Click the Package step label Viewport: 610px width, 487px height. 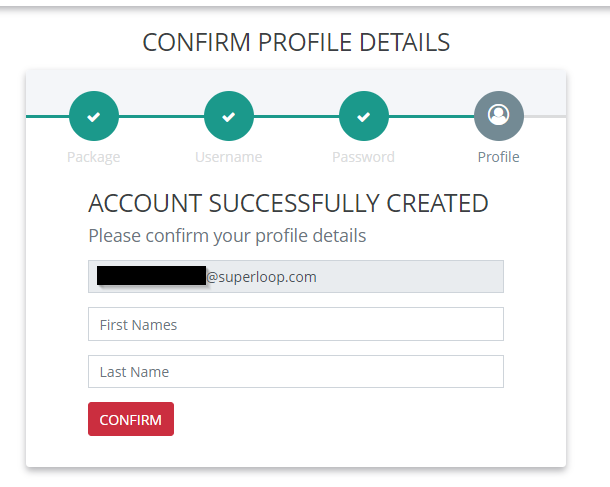(x=94, y=157)
